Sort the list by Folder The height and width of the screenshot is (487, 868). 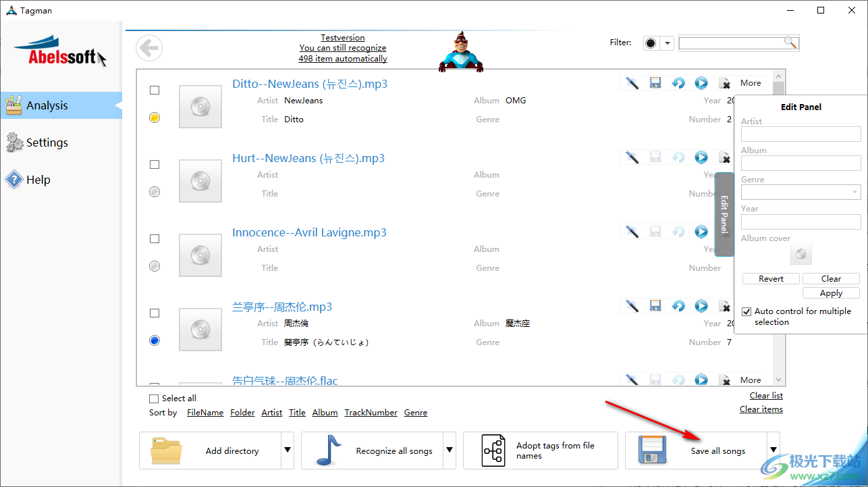(x=242, y=413)
